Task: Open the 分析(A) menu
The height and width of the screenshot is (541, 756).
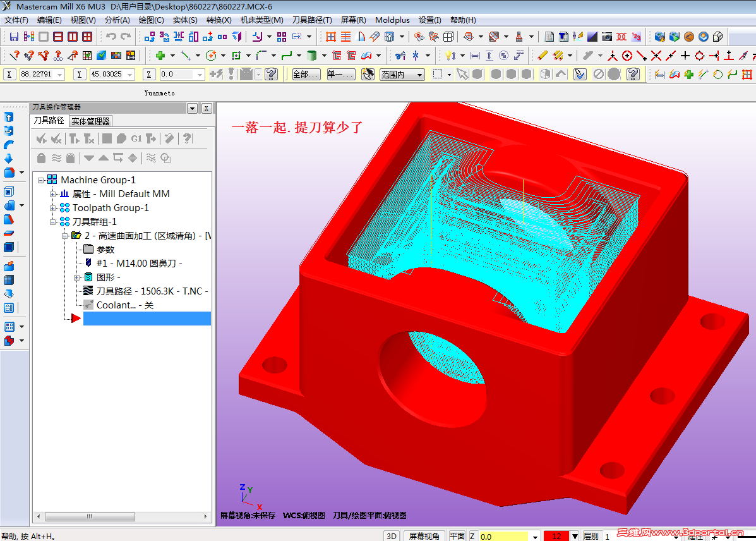Action: pyautogui.click(x=117, y=20)
